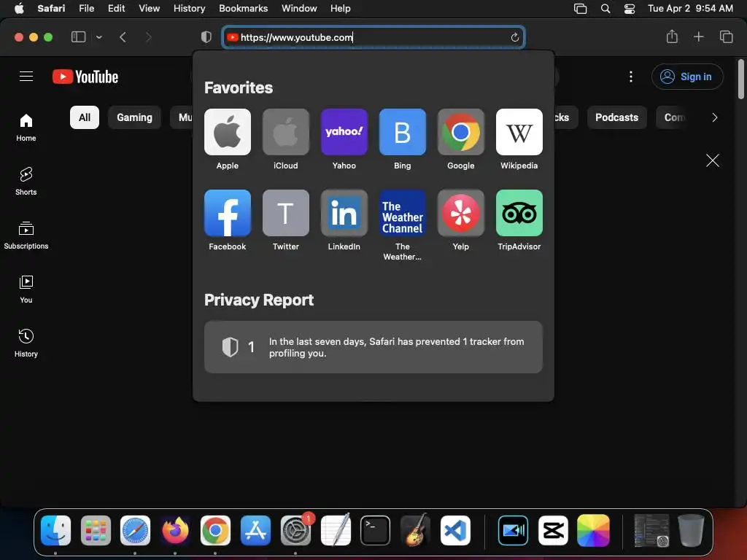The height and width of the screenshot is (560, 747).
Task: Open History in YouTube sidebar
Action: pos(26,343)
